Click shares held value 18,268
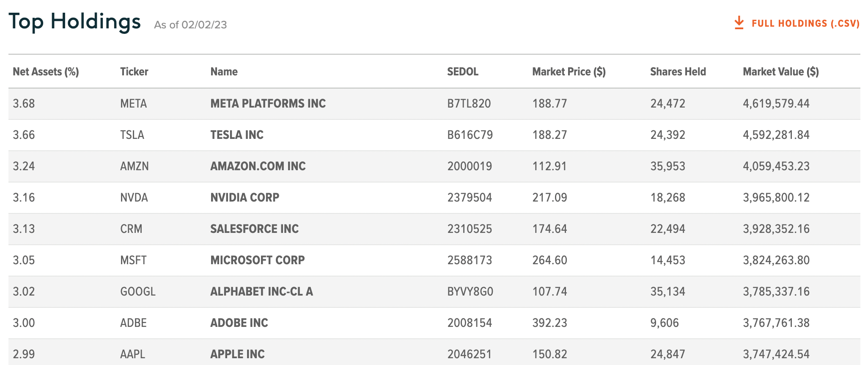 (x=667, y=197)
